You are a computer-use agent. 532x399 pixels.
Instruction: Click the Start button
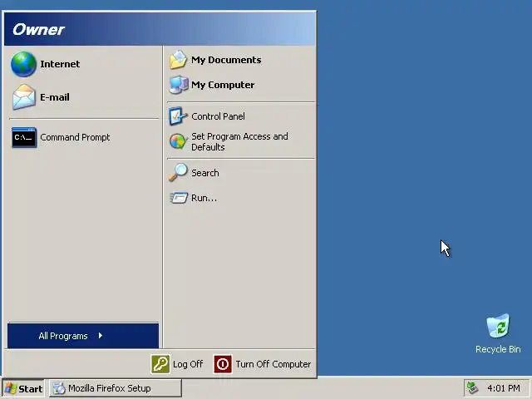pos(23,388)
